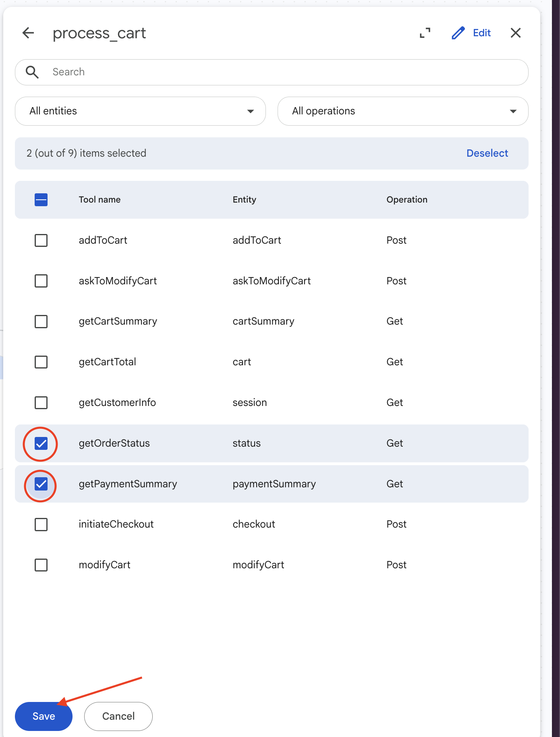Click the magnifier search icon

[x=32, y=72]
